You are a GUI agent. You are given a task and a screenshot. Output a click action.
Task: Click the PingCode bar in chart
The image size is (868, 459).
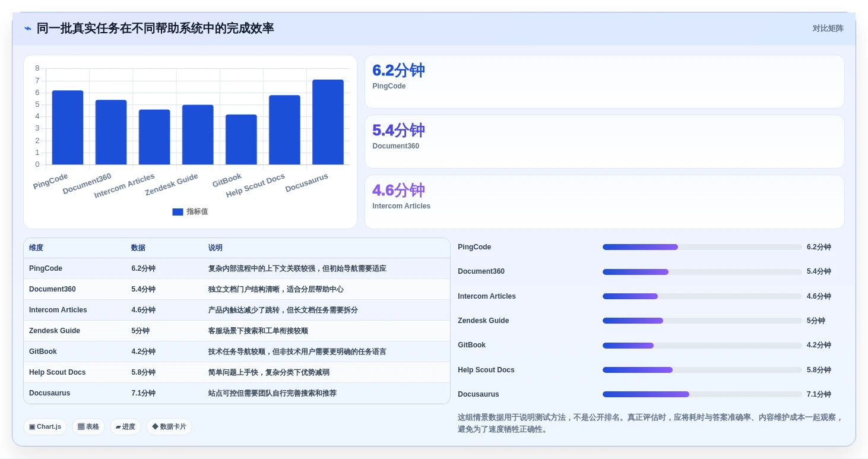[68, 127]
